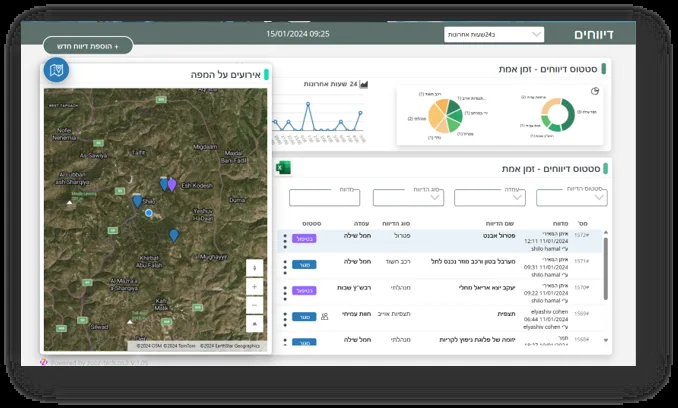Click the עמדה column header

click(x=361, y=223)
